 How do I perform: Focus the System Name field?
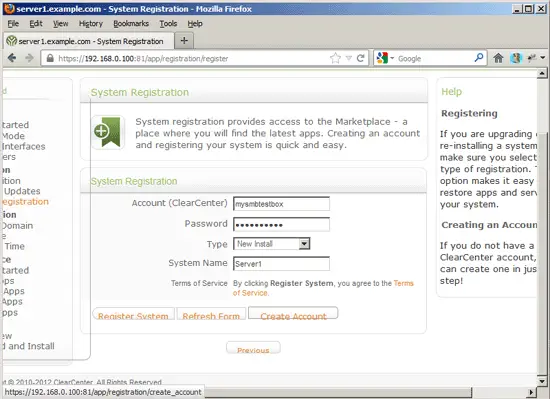click(281, 264)
